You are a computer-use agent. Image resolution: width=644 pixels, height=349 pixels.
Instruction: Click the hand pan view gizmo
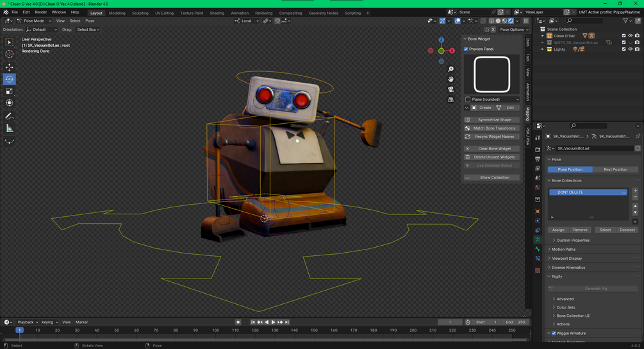pyautogui.click(x=450, y=80)
